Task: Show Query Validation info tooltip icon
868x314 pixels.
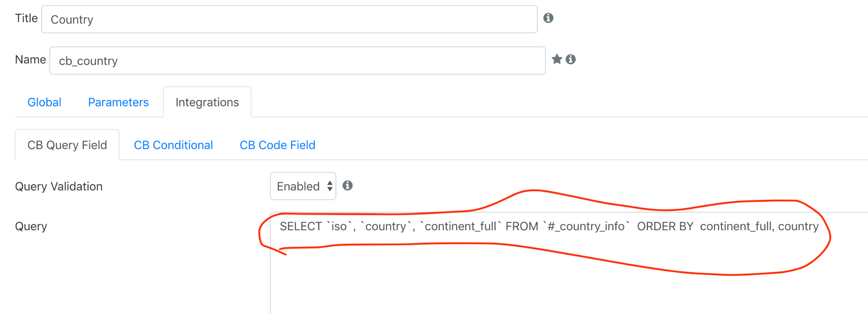Action: click(348, 185)
